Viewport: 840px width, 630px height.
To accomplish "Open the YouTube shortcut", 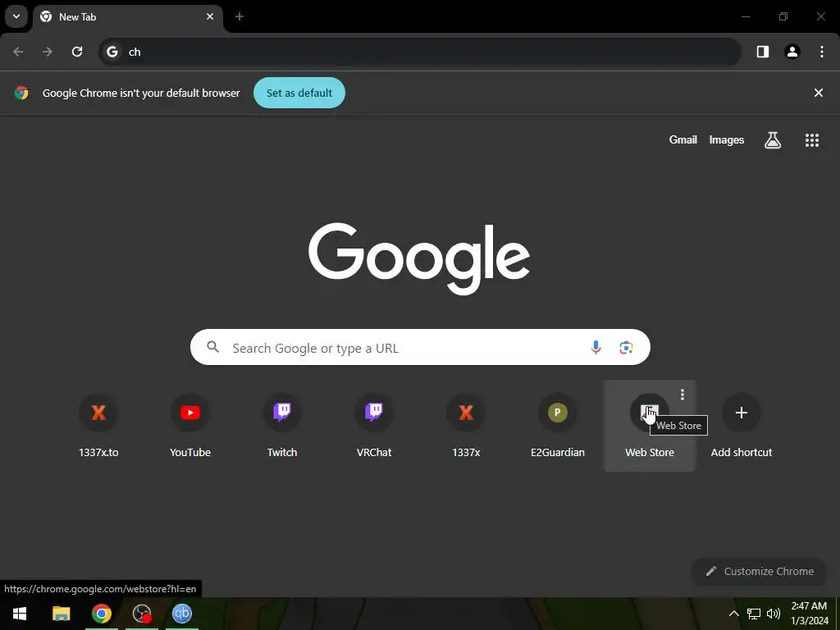I will [x=190, y=426].
